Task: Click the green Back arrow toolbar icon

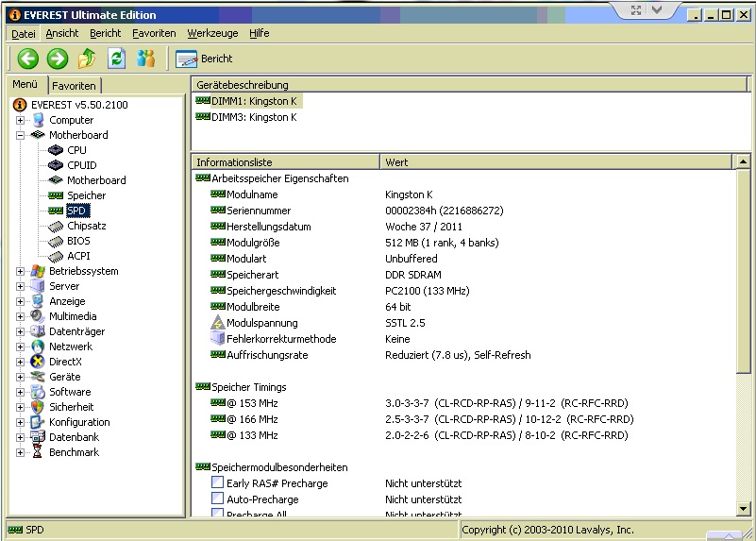Action: click(x=28, y=59)
